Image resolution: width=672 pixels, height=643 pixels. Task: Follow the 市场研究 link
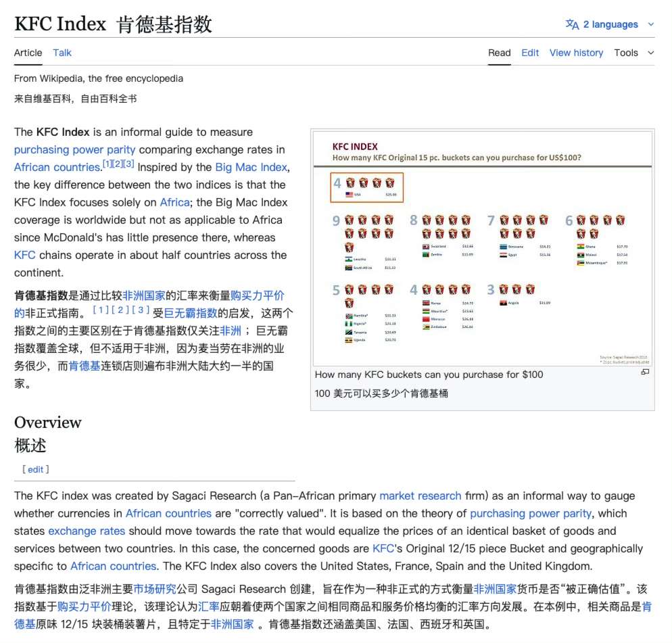155,589
